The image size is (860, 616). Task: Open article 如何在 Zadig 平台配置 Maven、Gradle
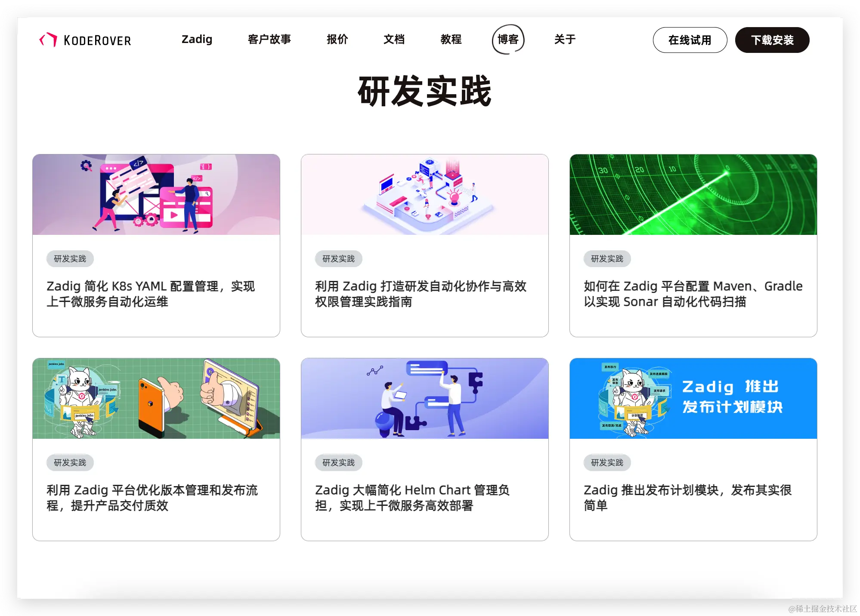coord(693,294)
